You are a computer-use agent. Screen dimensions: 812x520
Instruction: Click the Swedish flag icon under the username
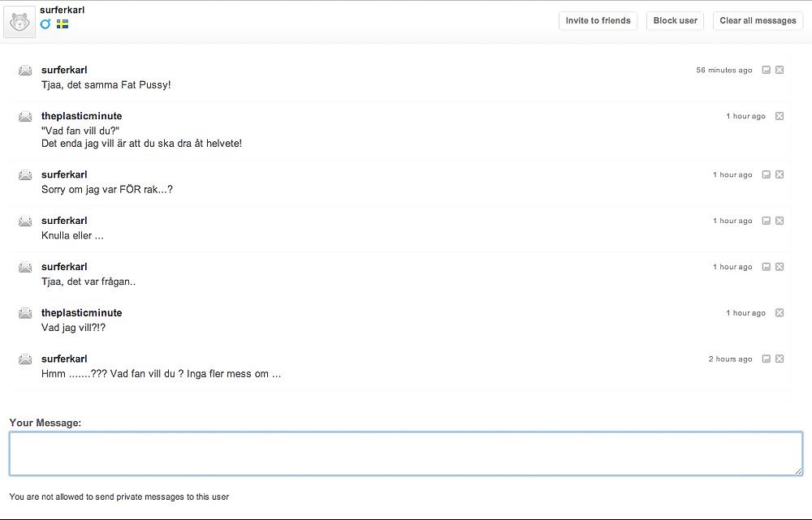(x=63, y=24)
